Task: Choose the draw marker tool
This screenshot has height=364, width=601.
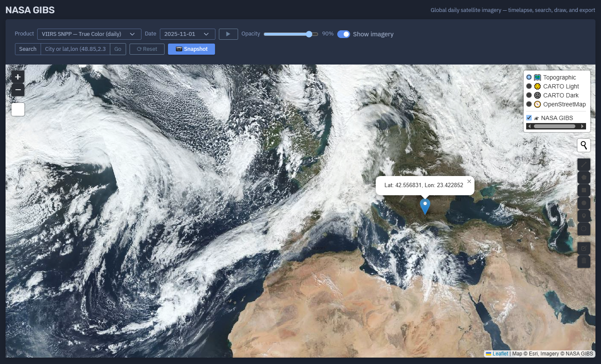Action: point(584,216)
